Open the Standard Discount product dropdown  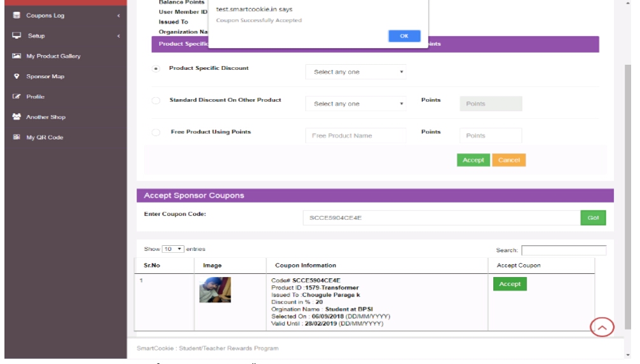(x=356, y=104)
